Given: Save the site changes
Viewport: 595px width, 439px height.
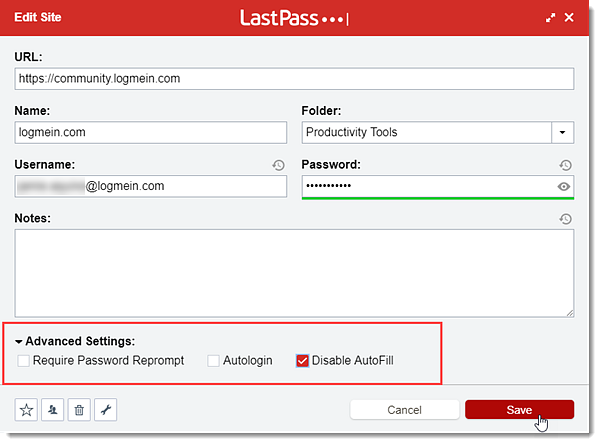Looking at the screenshot, I should click(519, 409).
